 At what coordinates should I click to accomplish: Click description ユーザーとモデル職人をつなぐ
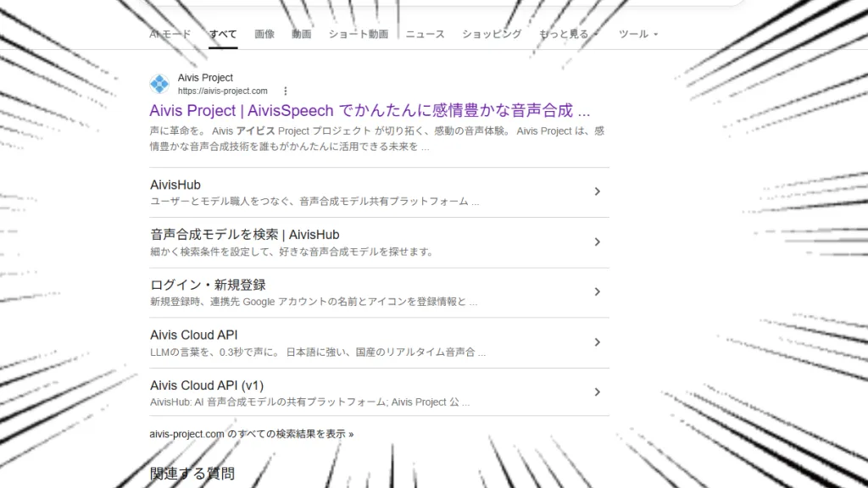tap(314, 202)
